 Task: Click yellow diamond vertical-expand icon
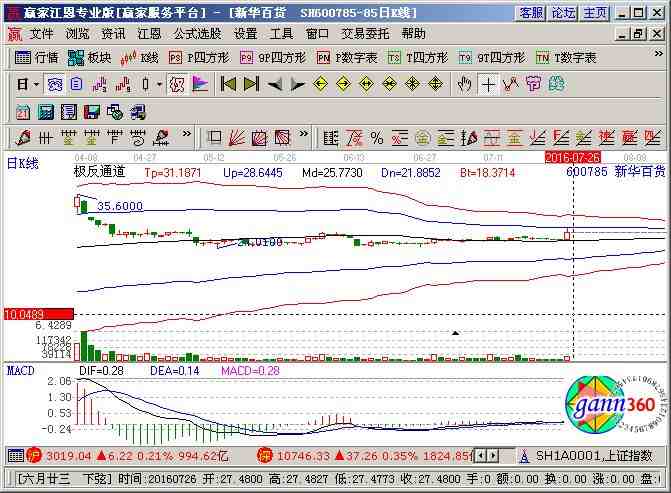[x=435, y=84]
